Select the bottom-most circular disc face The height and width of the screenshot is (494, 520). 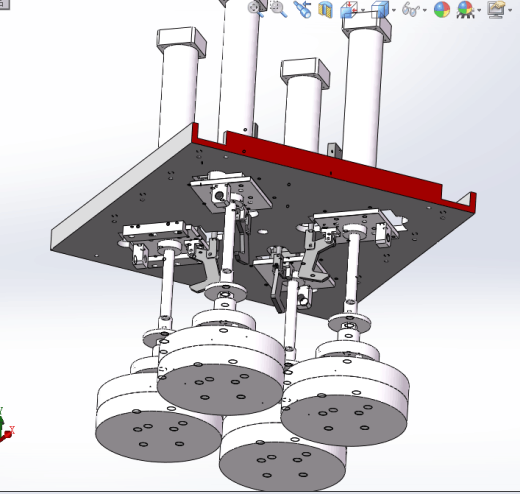point(283,463)
